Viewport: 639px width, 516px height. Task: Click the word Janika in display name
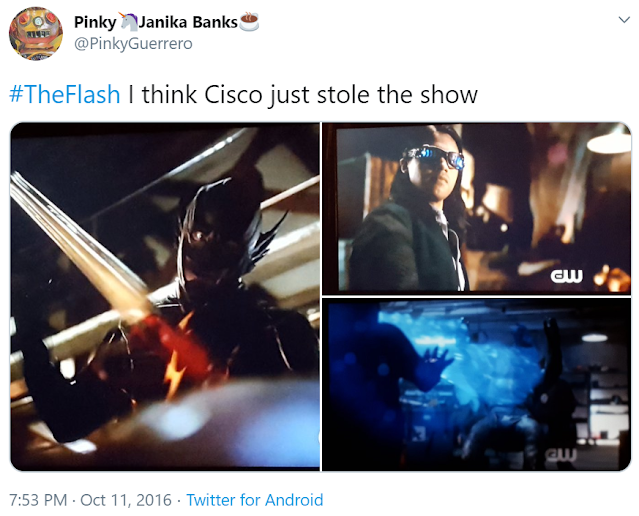(x=164, y=22)
